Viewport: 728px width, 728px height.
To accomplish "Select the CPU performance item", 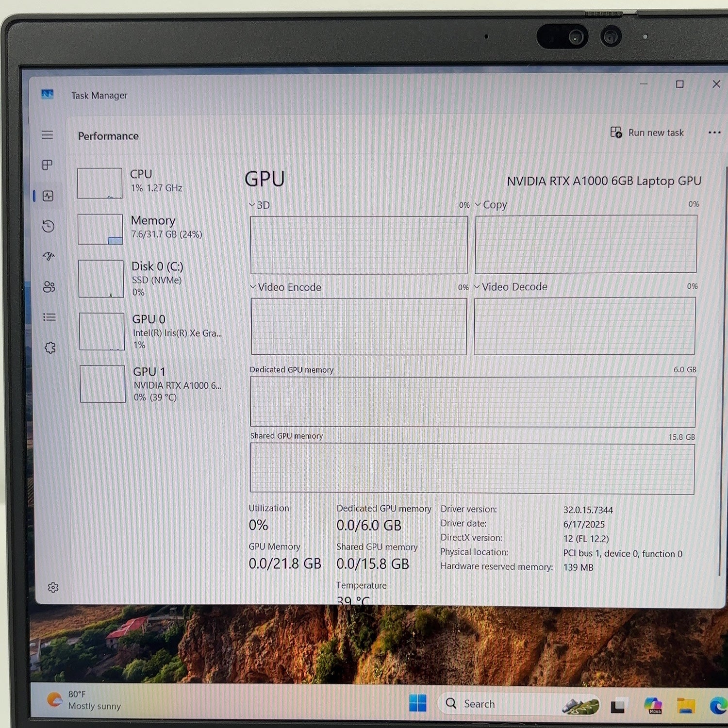I will pyautogui.click(x=150, y=183).
